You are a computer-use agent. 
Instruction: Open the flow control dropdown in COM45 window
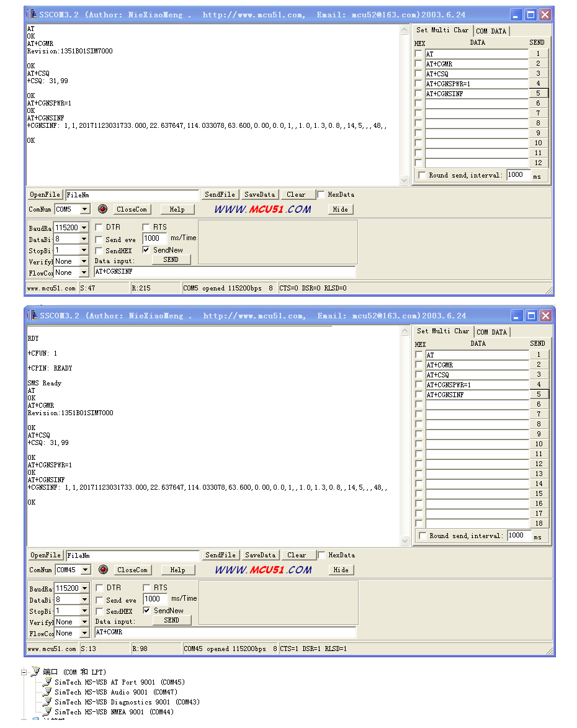pyautogui.click(x=84, y=633)
